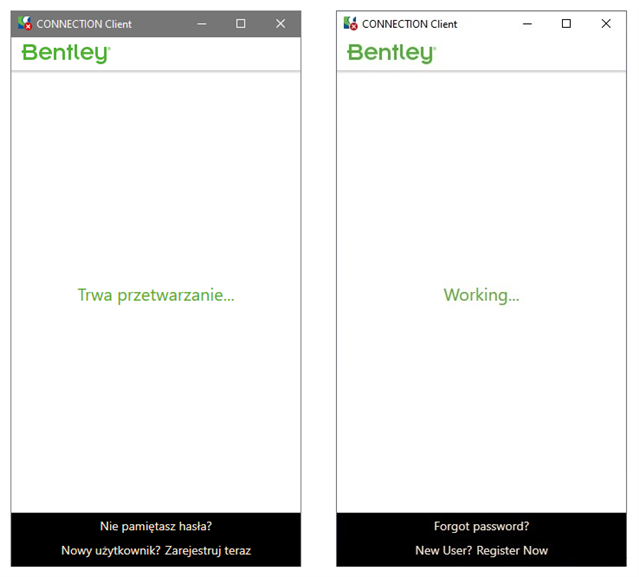
Task: Click the English window's 'CONNECTION Client' title text
Action: pyautogui.click(x=410, y=24)
